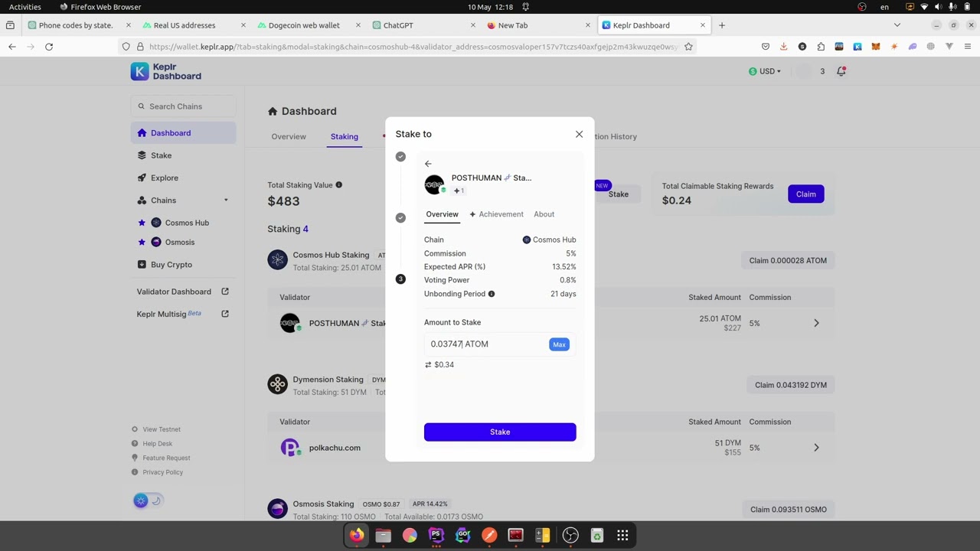Open the About tab in dialog

[x=544, y=214]
